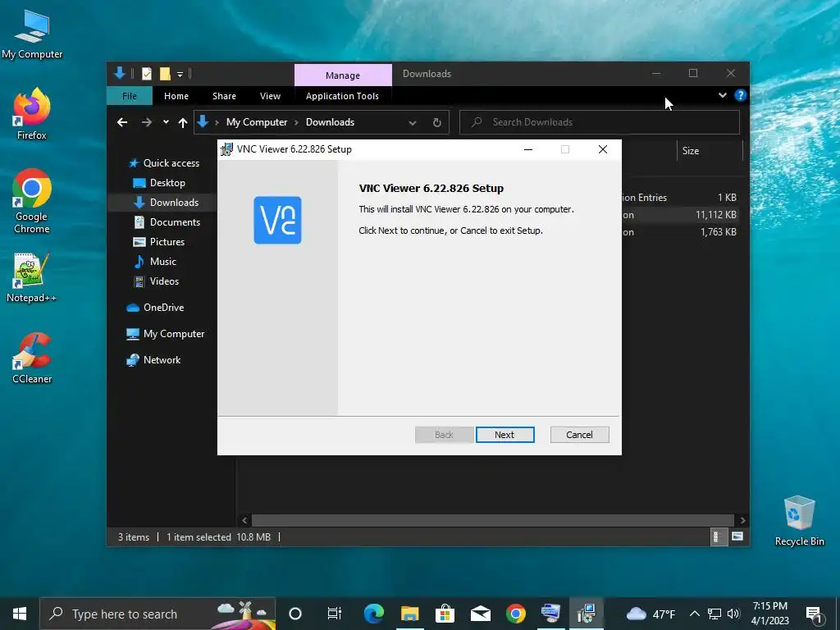Go forward in File Explorer navigation
This screenshot has width=840, height=630.
click(x=146, y=123)
